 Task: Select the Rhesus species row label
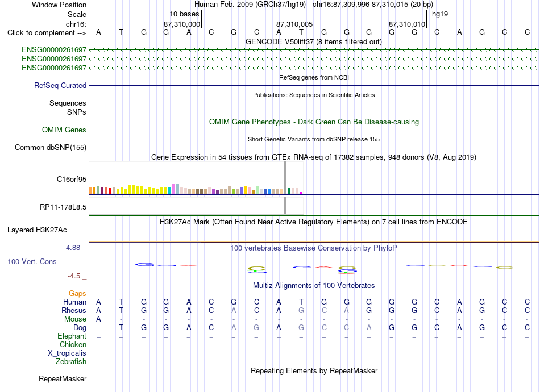pyautogui.click(x=74, y=310)
